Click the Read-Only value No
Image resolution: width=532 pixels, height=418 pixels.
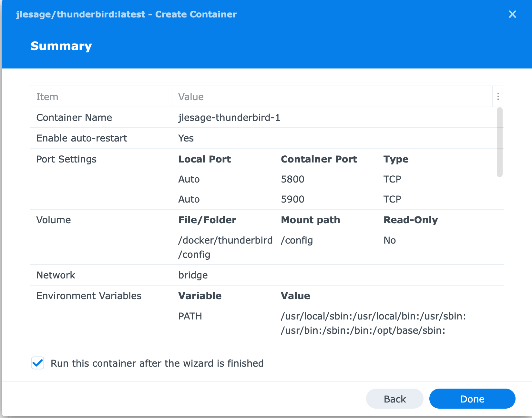(x=390, y=240)
